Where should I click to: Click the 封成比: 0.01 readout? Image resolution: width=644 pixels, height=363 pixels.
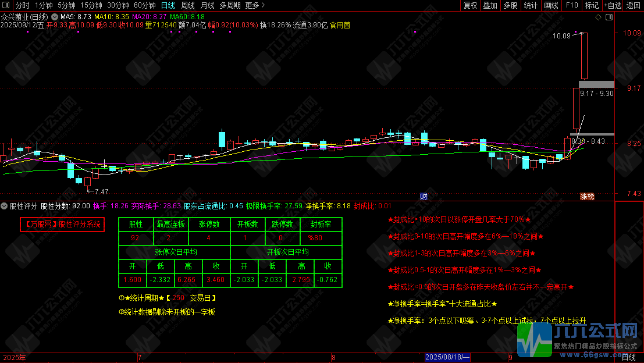click(x=372, y=206)
